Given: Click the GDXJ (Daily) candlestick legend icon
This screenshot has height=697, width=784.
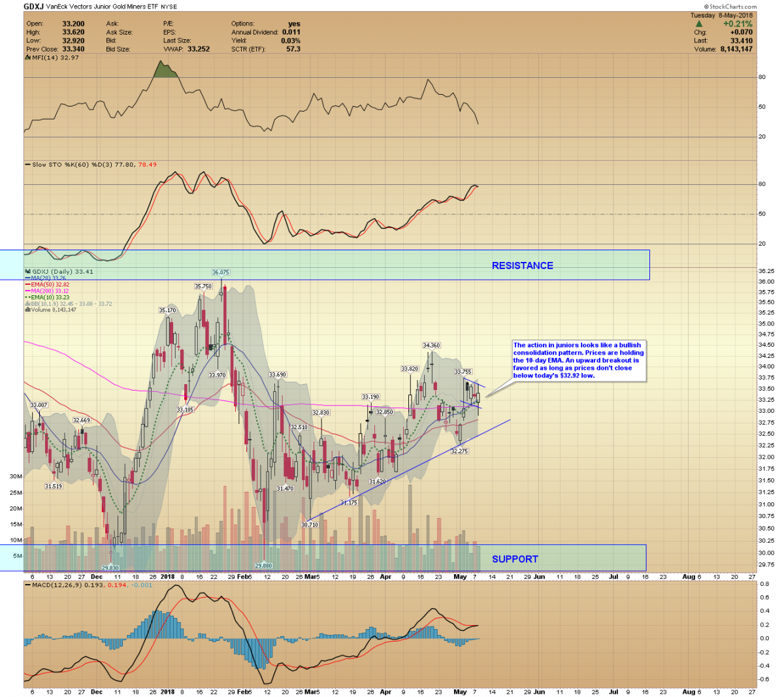Looking at the screenshot, I should click(27, 271).
